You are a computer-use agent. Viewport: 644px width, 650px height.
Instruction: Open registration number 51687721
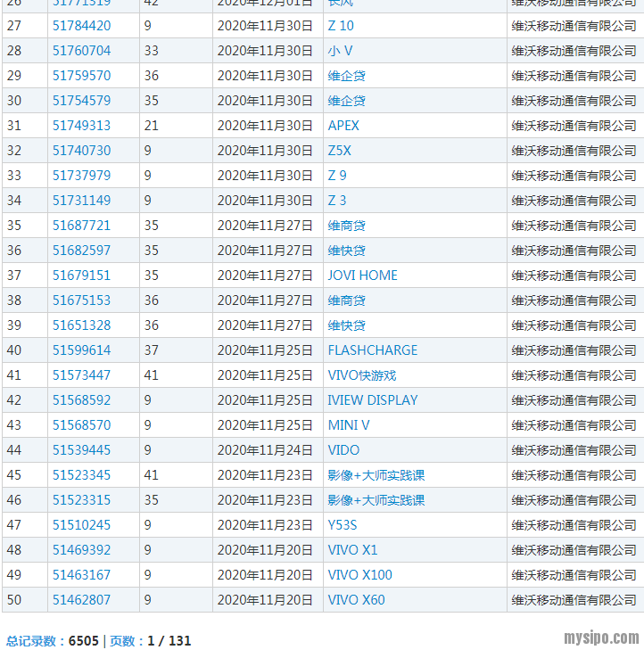pos(81,226)
